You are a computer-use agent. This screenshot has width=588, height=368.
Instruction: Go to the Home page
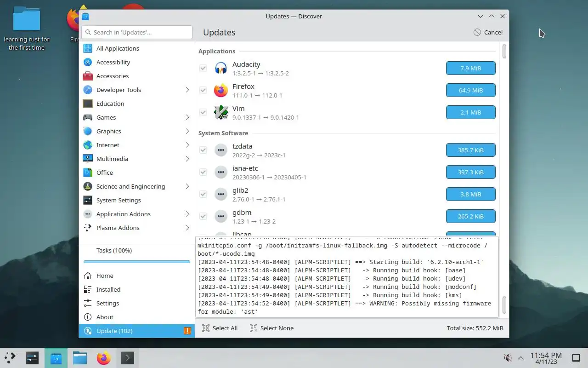click(137, 276)
